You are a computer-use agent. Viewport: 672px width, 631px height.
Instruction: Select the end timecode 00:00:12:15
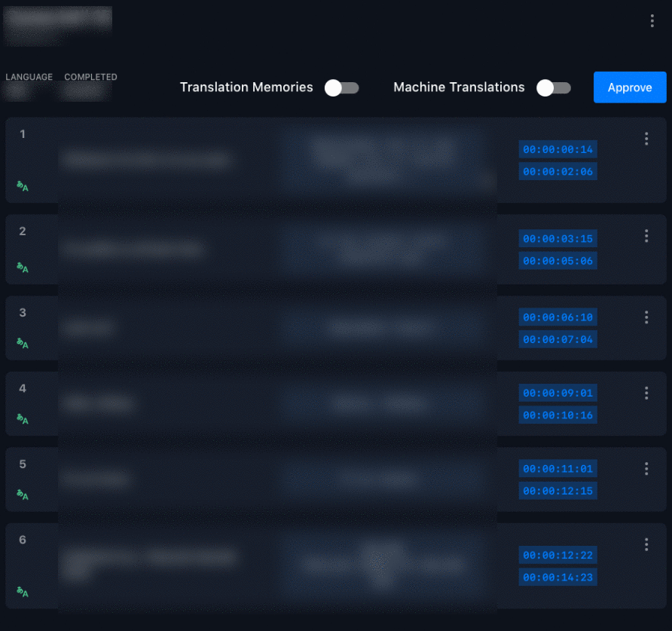(x=557, y=491)
